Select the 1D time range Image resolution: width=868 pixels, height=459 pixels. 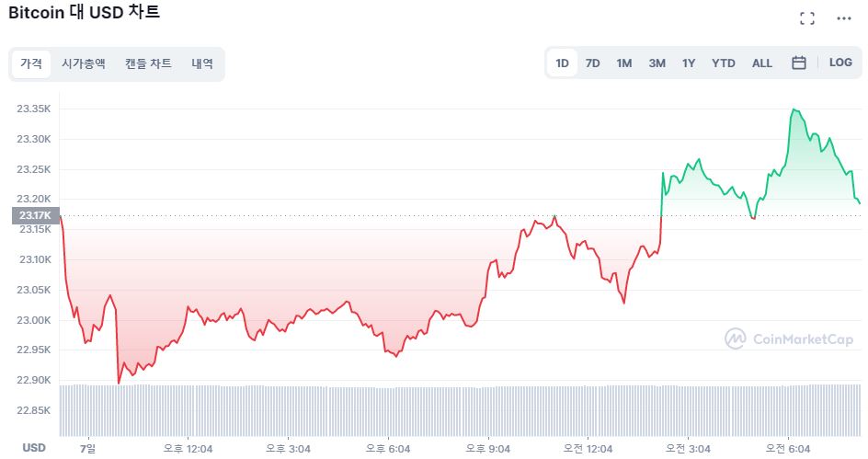[562, 63]
